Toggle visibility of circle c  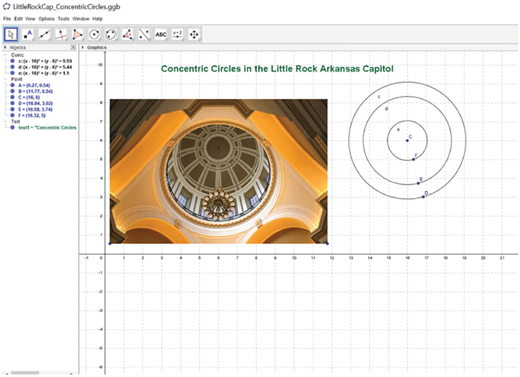tap(12, 61)
